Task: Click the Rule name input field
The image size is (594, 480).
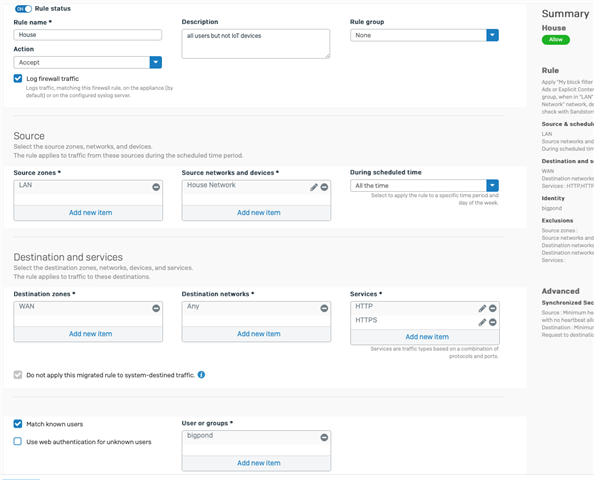Action: click(88, 35)
